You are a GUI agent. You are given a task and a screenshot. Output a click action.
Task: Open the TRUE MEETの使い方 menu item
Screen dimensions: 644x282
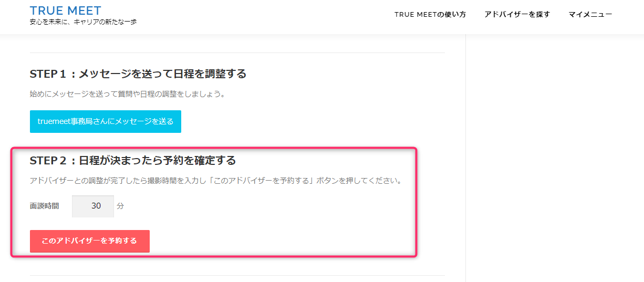pos(430,14)
